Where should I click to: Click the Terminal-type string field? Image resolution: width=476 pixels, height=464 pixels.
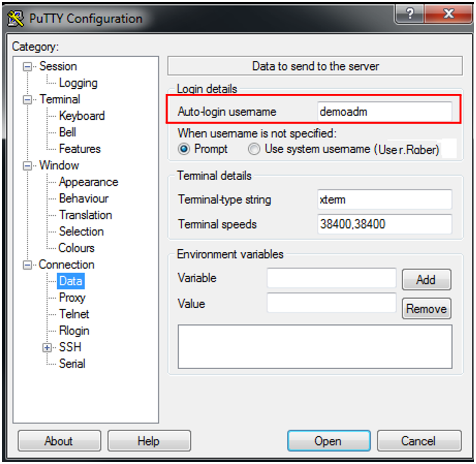pos(385,200)
